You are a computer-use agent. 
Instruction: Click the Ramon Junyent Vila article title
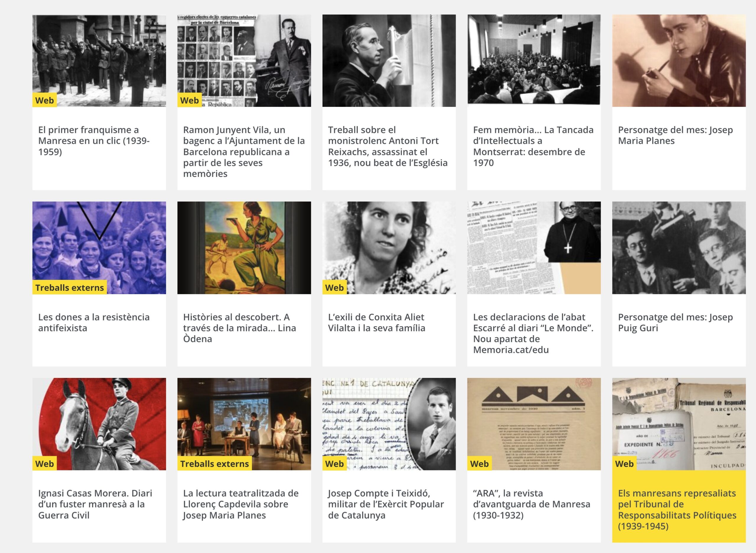[244, 152]
